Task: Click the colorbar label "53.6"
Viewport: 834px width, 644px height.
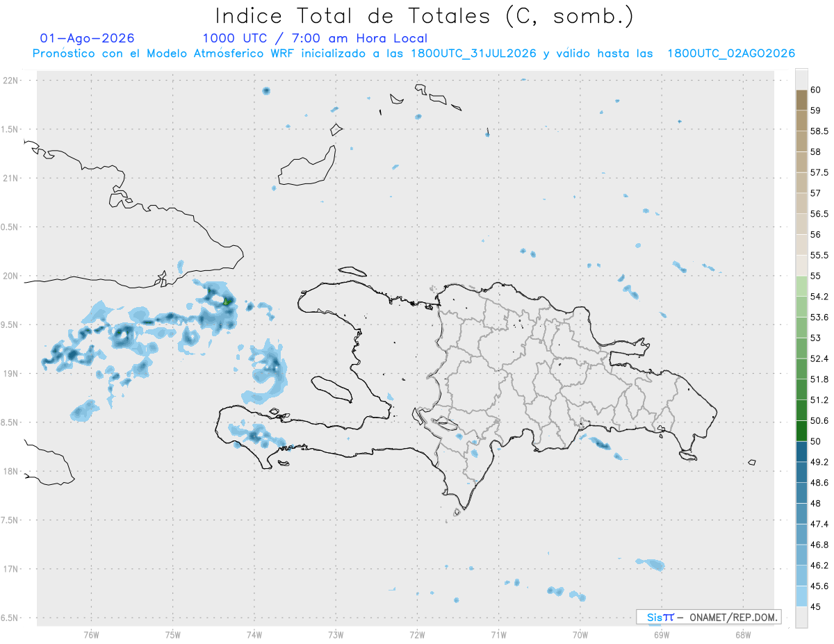Action: point(819,317)
